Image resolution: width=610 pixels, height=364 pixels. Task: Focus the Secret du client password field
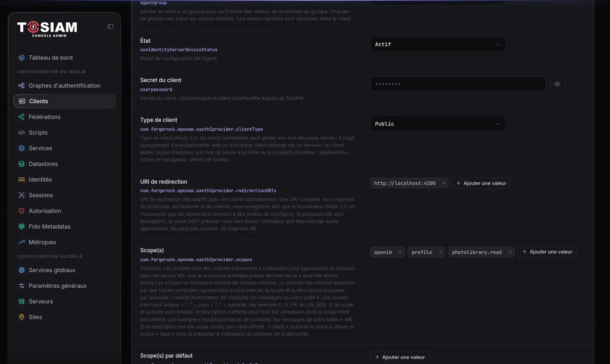tap(458, 84)
